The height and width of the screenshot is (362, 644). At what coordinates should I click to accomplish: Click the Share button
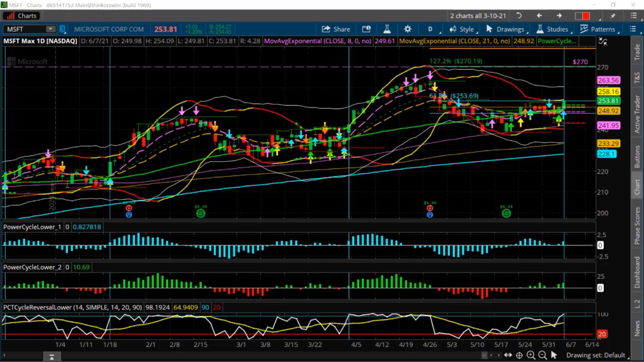click(x=336, y=29)
